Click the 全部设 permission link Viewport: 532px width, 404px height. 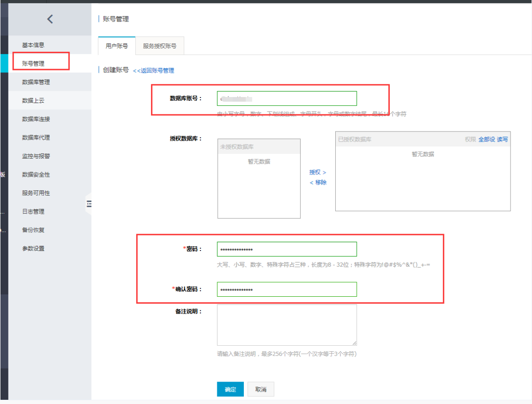point(486,139)
